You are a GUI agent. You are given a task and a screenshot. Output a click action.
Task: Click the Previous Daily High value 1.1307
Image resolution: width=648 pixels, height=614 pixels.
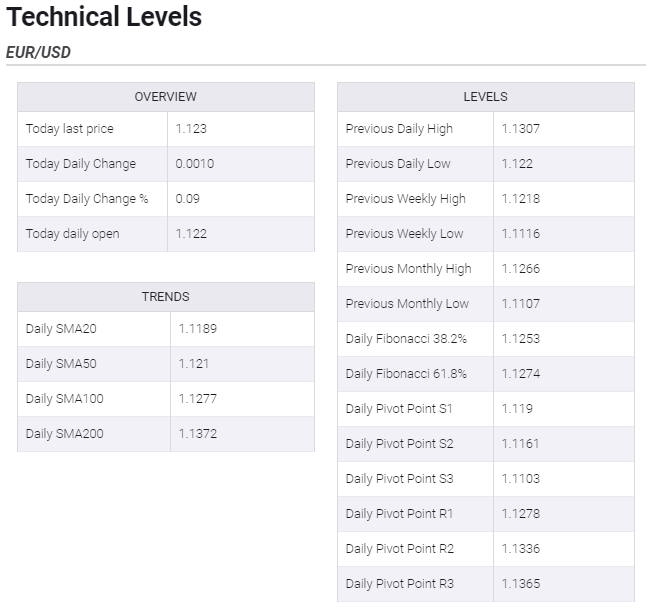tap(521, 129)
